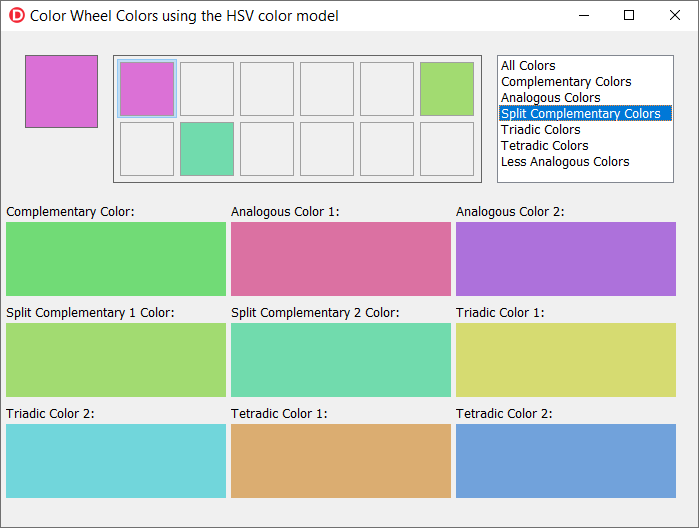Image resolution: width=699 pixels, height=528 pixels.
Task: Choose Less Analogous Colors from the list
Action: coord(565,162)
